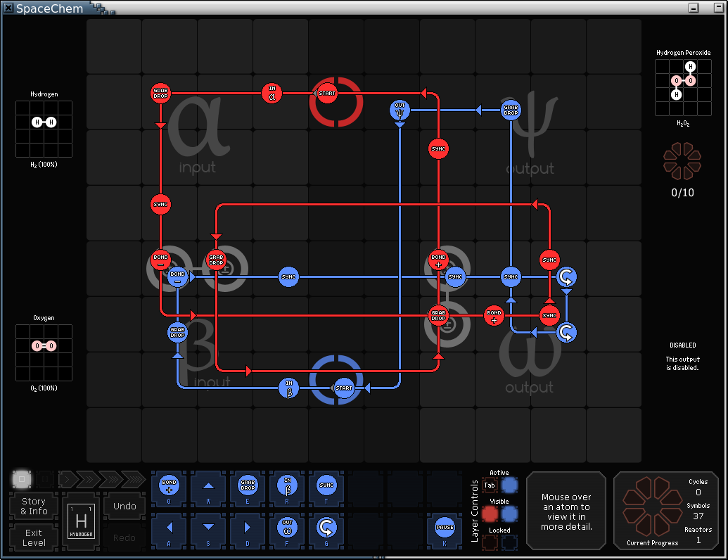
Task: Maximize the SpaceChem window
Action: (x=718, y=8)
